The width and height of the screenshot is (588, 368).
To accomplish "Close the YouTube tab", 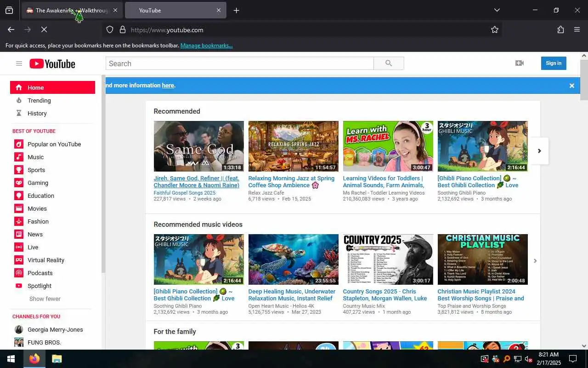I will (x=219, y=10).
